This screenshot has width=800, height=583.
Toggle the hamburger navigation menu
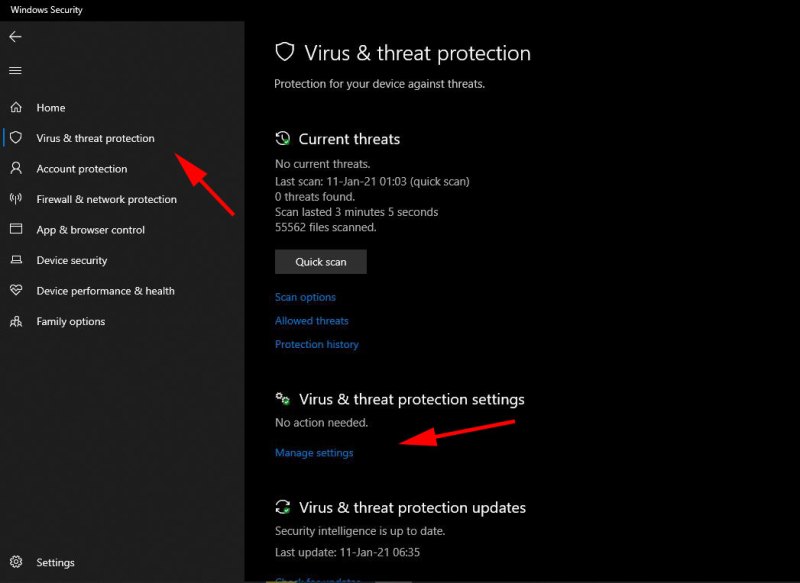15,70
